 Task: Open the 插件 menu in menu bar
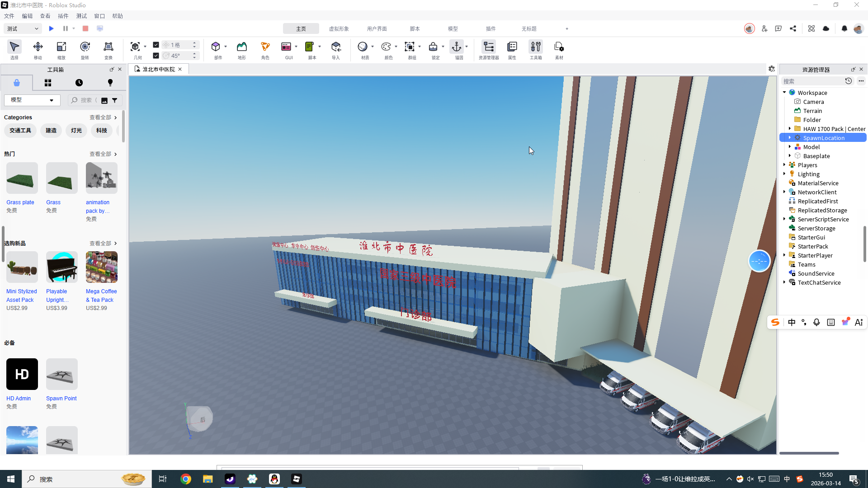63,16
